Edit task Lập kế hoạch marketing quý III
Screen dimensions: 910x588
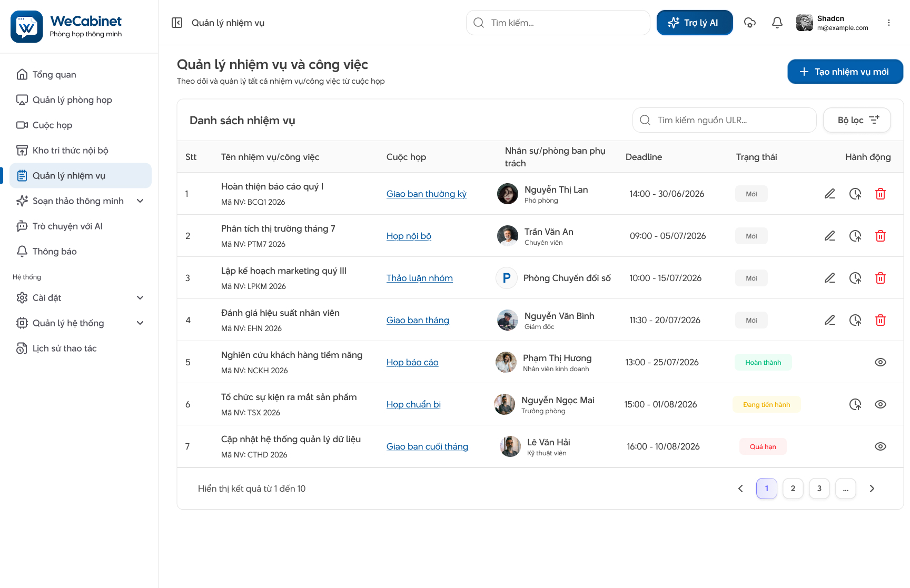point(830,278)
